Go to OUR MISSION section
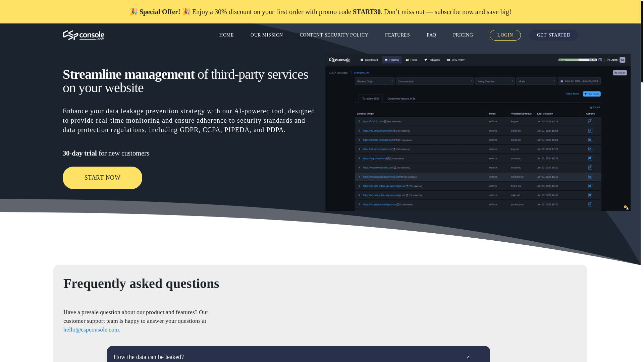The width and height of the screenshot is (644, 362). point(267,35)
